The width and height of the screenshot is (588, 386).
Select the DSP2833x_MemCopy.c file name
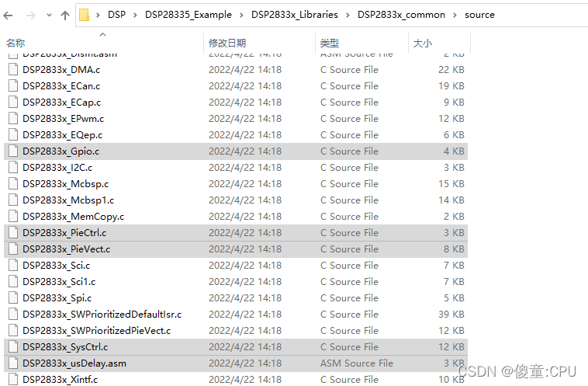[x=73, y=217]
